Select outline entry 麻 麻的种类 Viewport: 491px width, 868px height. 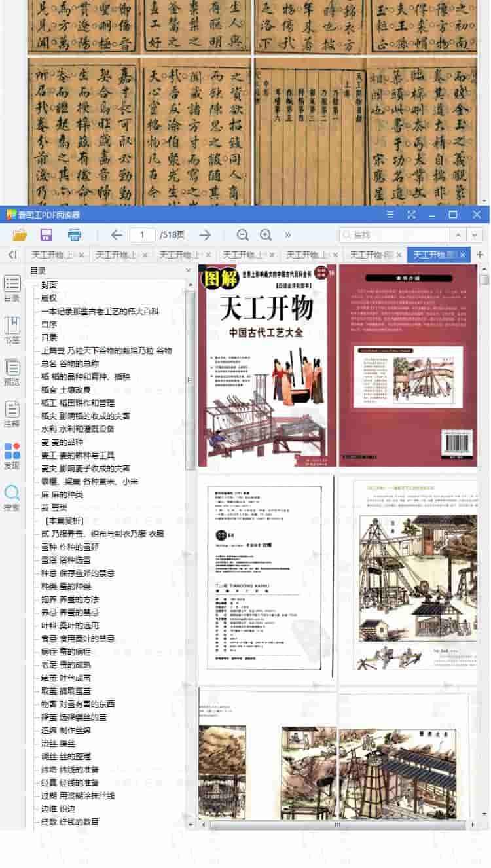point(62,494)
